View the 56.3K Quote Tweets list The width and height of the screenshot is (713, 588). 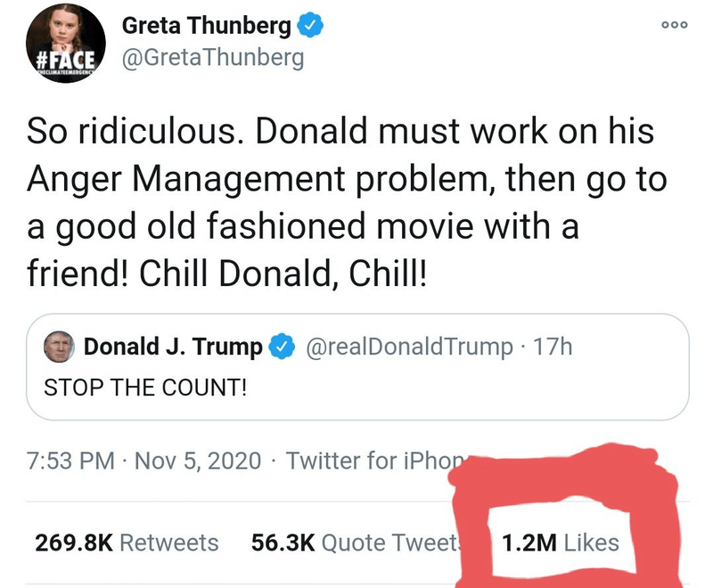355,543
